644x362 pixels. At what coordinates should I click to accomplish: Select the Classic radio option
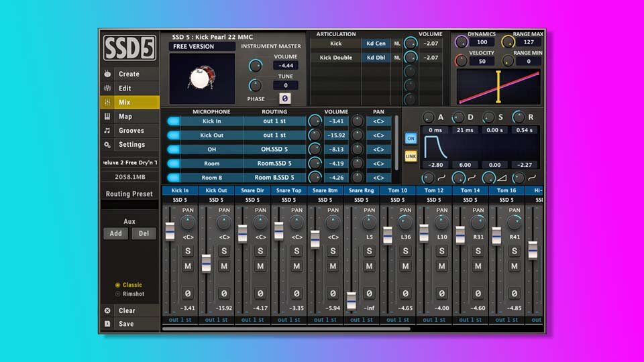click(x=117, y=285)
